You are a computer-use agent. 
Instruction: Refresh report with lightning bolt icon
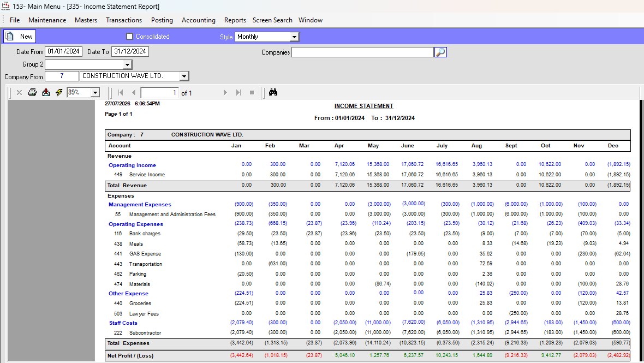click(59, 92)
